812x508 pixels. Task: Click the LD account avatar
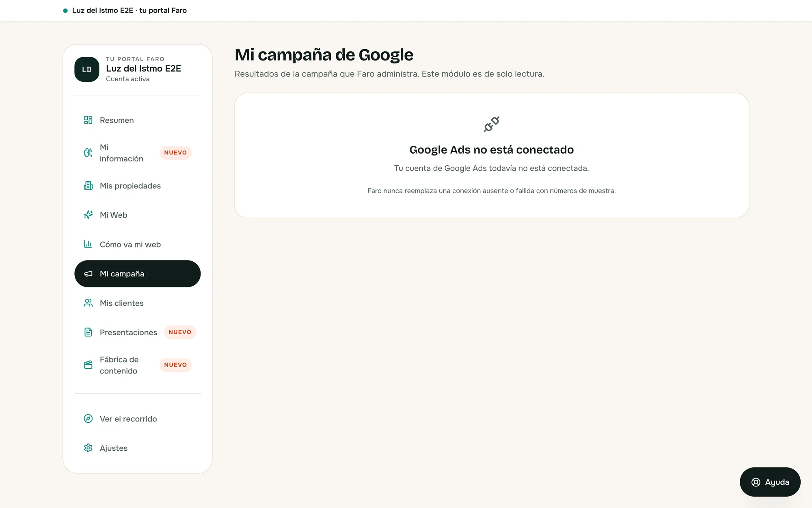[x=87, y=69]
